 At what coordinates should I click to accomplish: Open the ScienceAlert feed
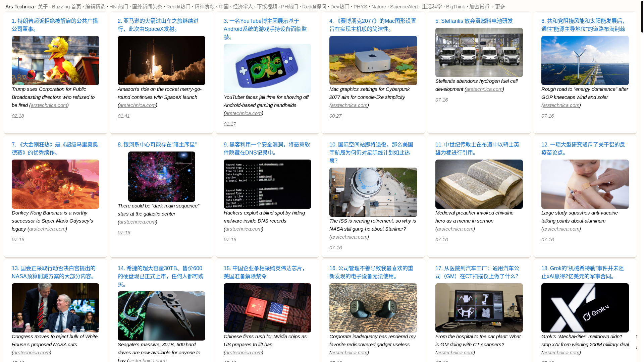point(404,6)
